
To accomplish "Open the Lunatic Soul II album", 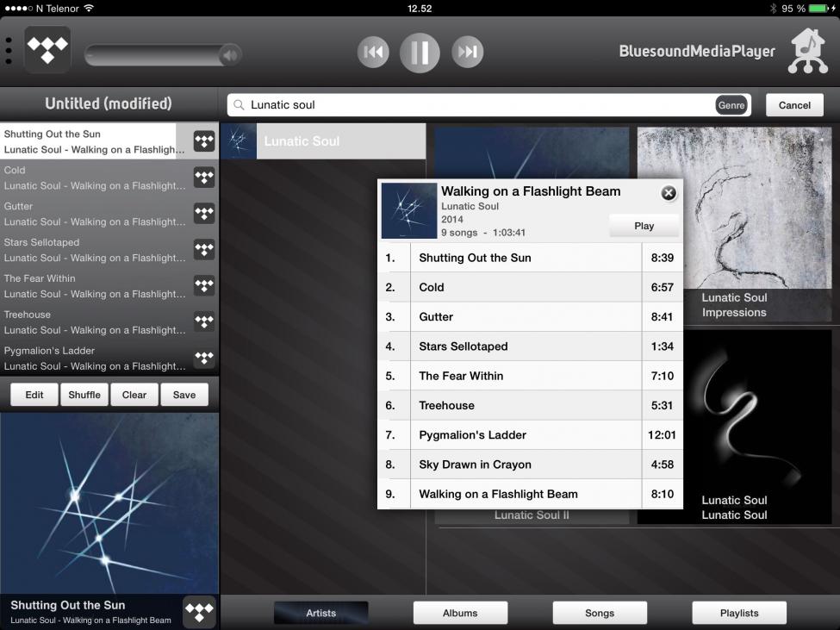I will [532, 516].
